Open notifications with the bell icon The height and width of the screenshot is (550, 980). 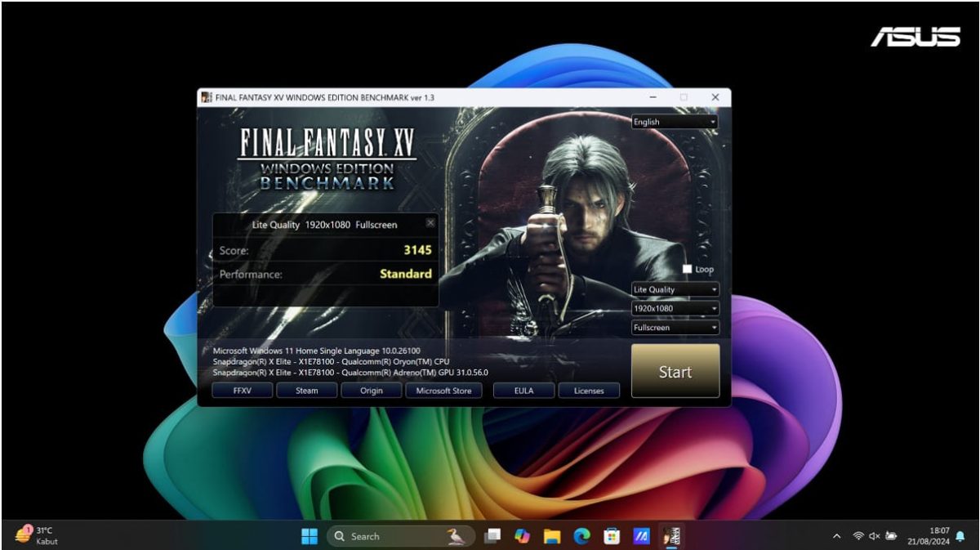coord(960,536)
